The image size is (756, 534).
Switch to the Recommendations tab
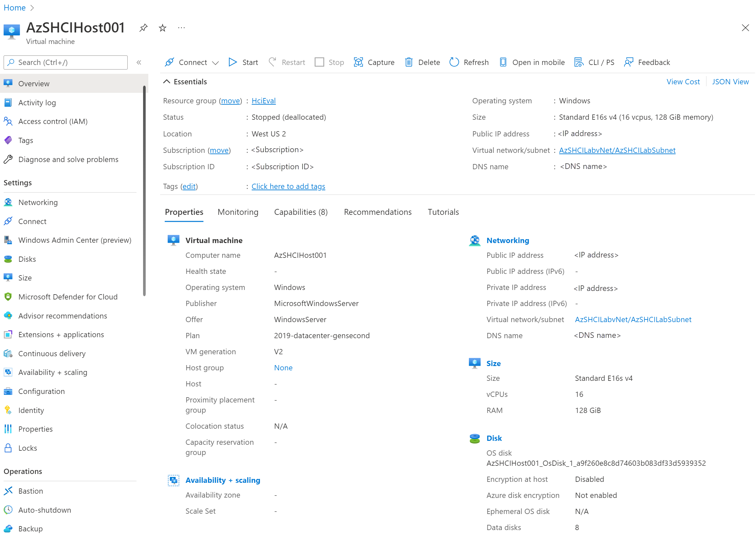(378, 212)
